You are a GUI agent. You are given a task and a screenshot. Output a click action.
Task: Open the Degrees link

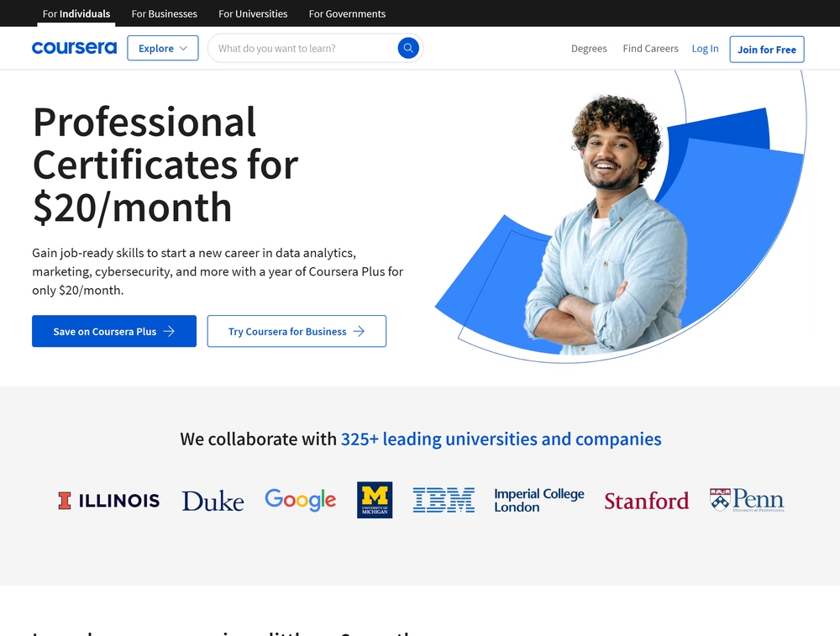coord(589,48)
